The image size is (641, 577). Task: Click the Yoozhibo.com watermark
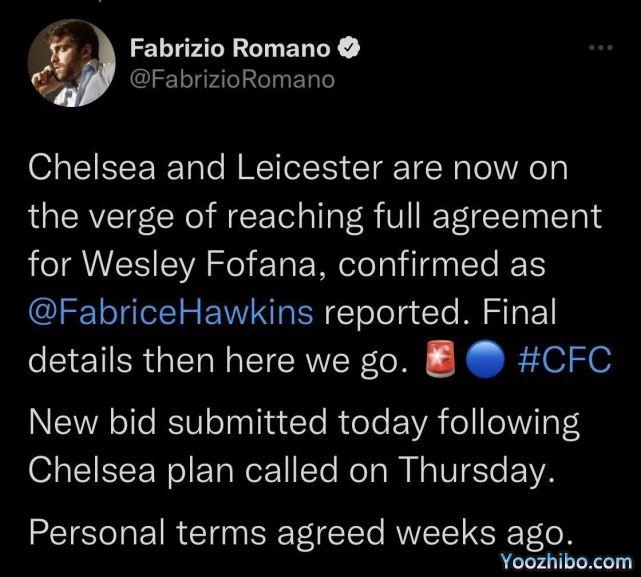click(566, 561)
